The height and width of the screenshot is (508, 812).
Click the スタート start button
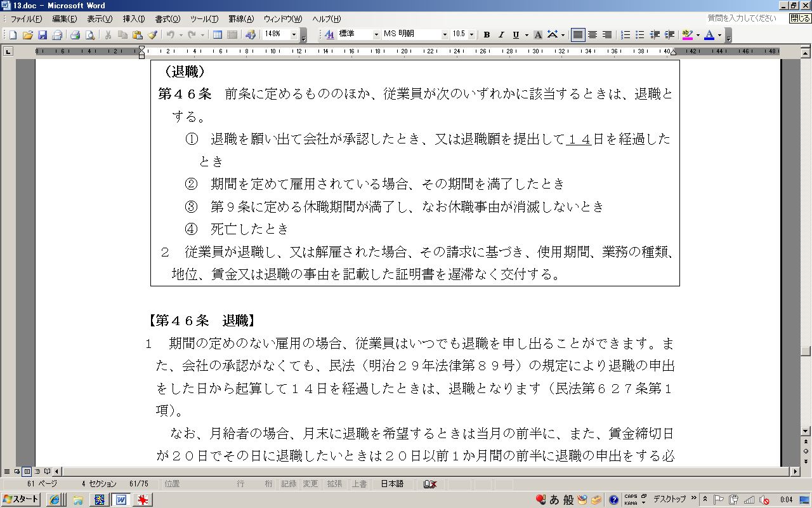click(21, 500)
